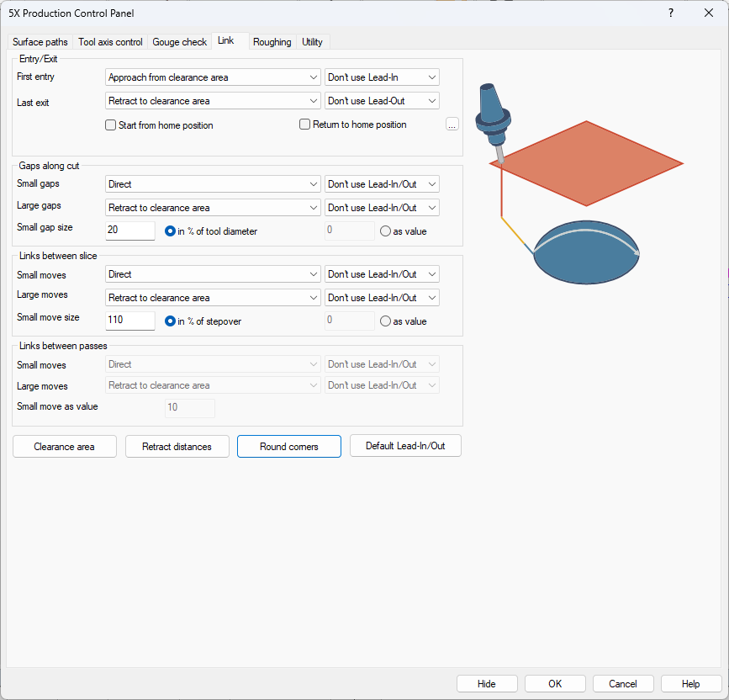Choose 'in % of stepover' radio button
This screenshot has width=729, height=700.
170,321
